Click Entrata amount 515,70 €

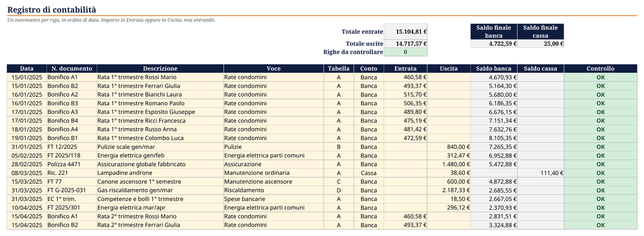click(405, 95)
